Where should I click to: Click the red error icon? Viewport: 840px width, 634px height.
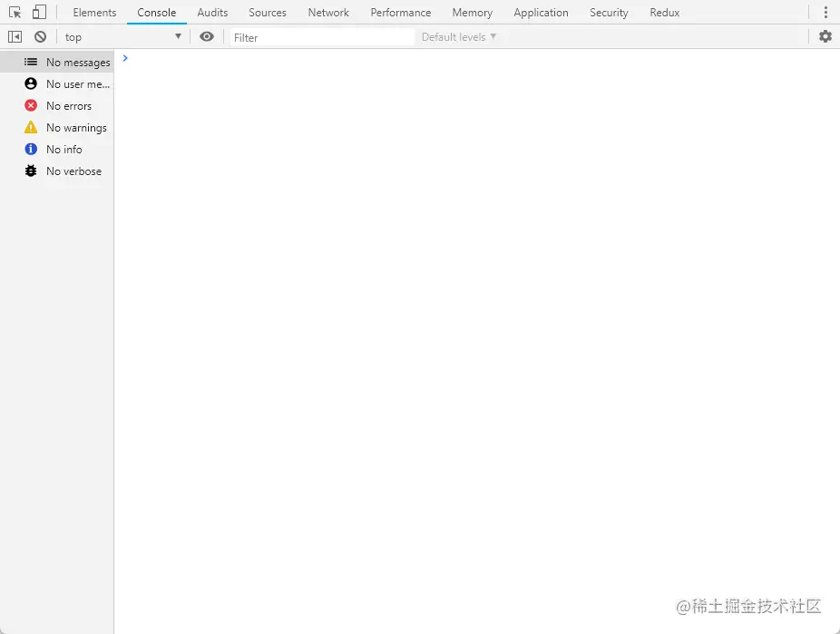coord(31,105)
